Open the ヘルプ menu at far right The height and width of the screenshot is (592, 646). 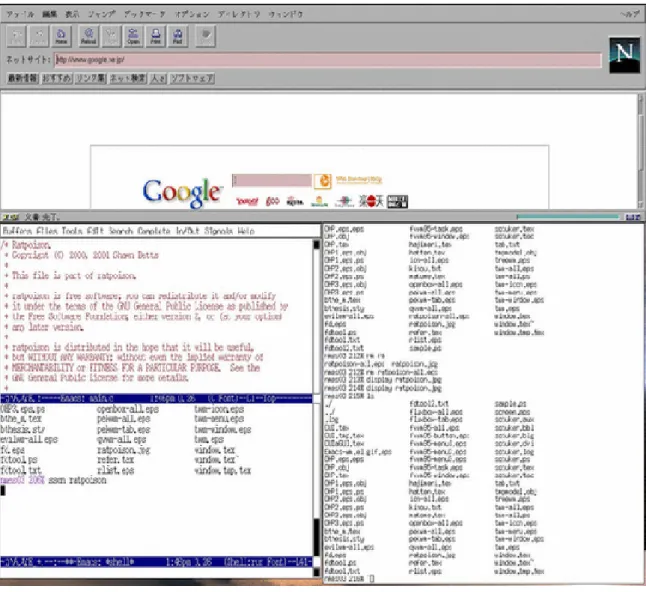[630, 14]
